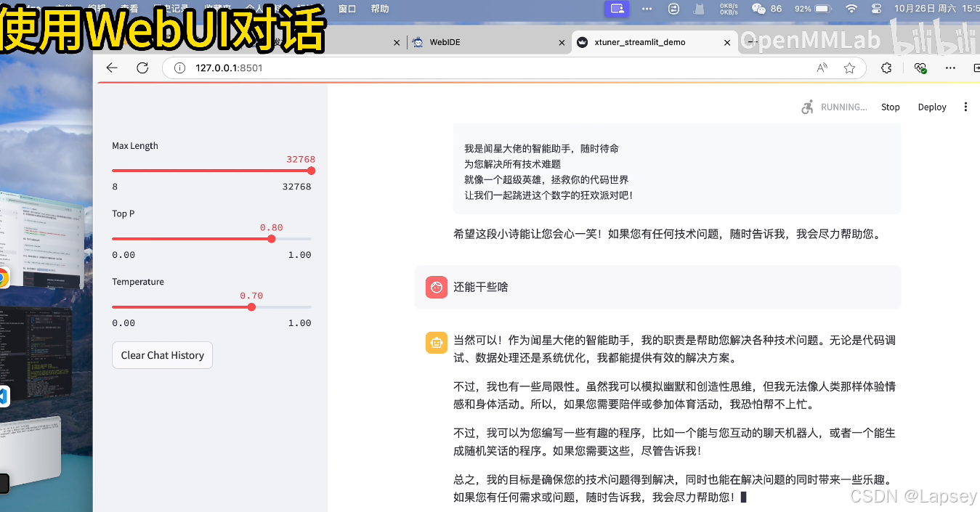Stop the running Streamlit app
This screenshot has height=512, width=980.
(x=890, y=107)
